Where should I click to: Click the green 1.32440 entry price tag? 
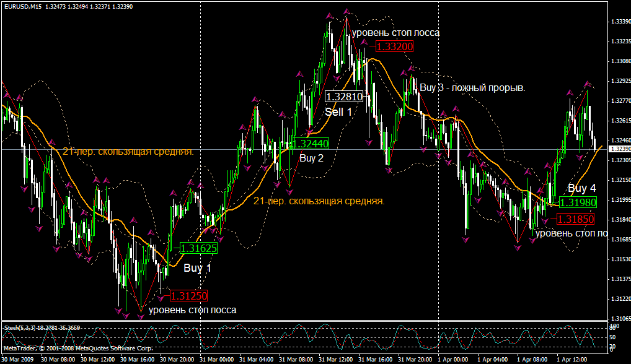click(x=310, y=144)
